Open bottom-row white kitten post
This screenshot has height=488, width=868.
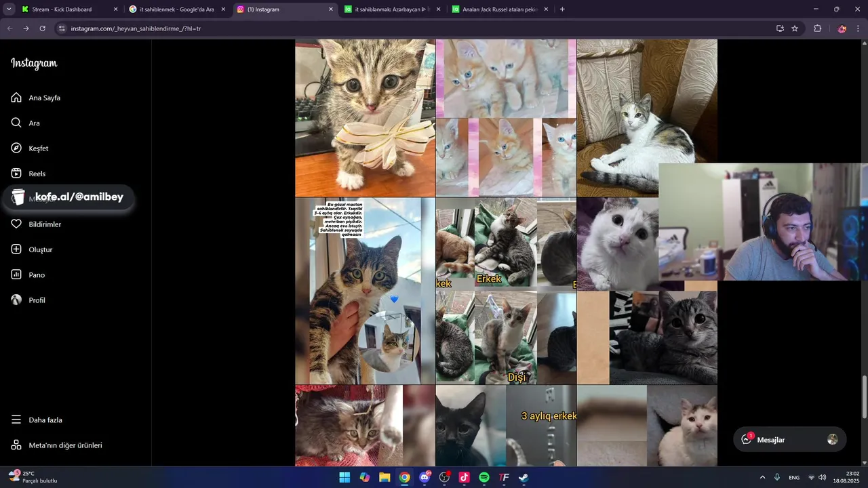pos(647,426)
